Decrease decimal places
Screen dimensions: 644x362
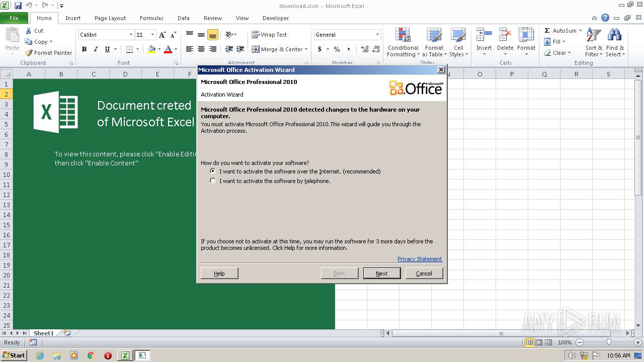pyautogui.click(x=376, y=49)
